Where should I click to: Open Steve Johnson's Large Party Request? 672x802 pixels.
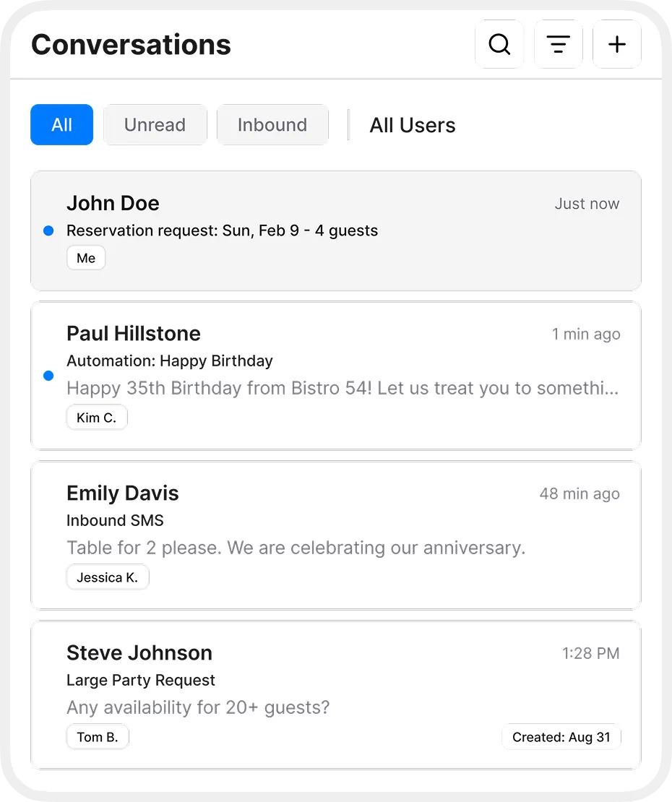coord(335,679)
